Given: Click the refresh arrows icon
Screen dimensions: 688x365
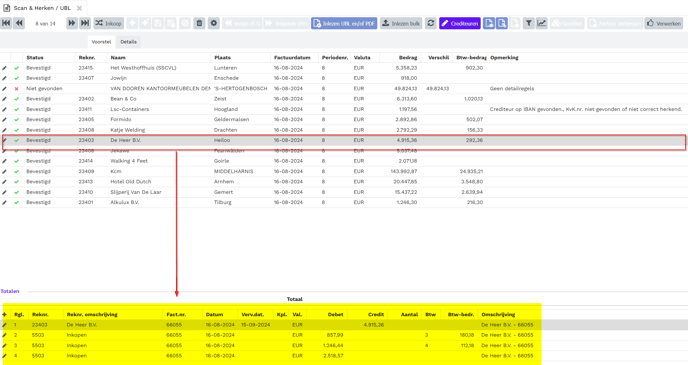Looking at the screenshot, I should 431,23.
